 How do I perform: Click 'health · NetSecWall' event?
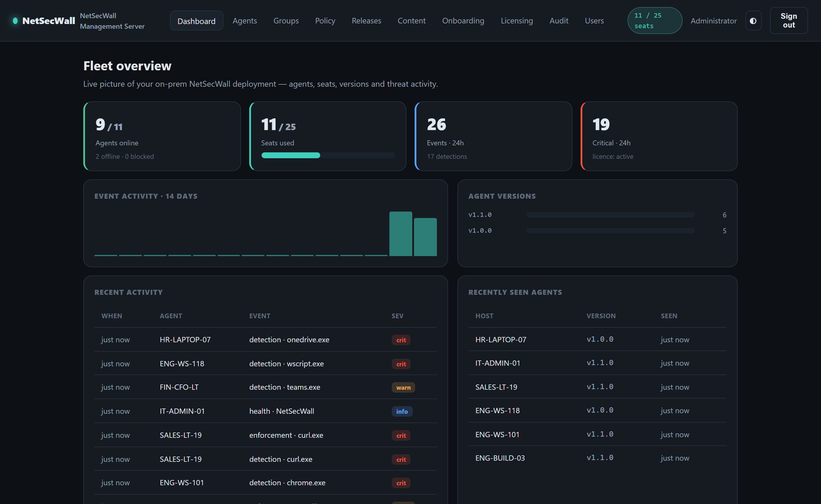282,411
